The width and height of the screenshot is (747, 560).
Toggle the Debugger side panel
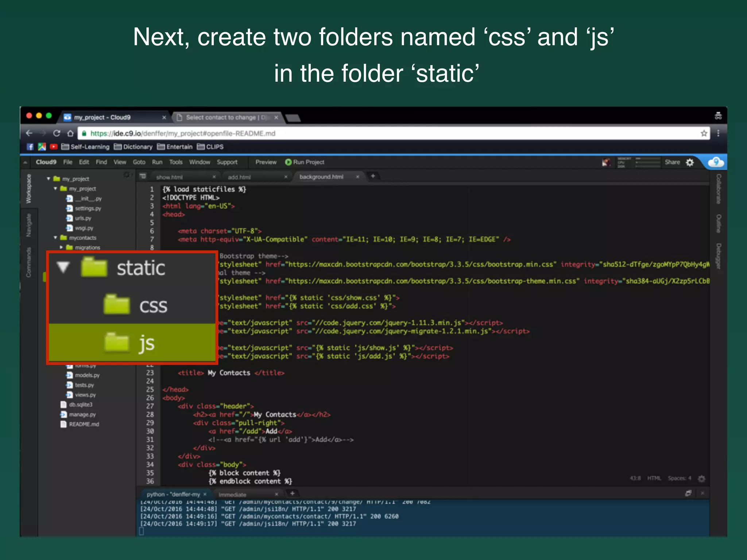[x=719, y=256]
